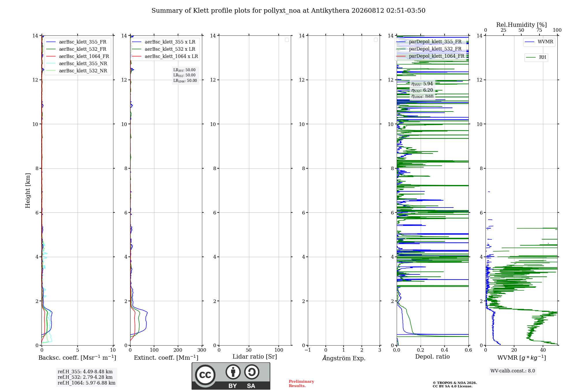Click the share-alike circular arrow icon
Image resolution: width=577 pixels, height=392 pixels.
[x=252, y=372]
